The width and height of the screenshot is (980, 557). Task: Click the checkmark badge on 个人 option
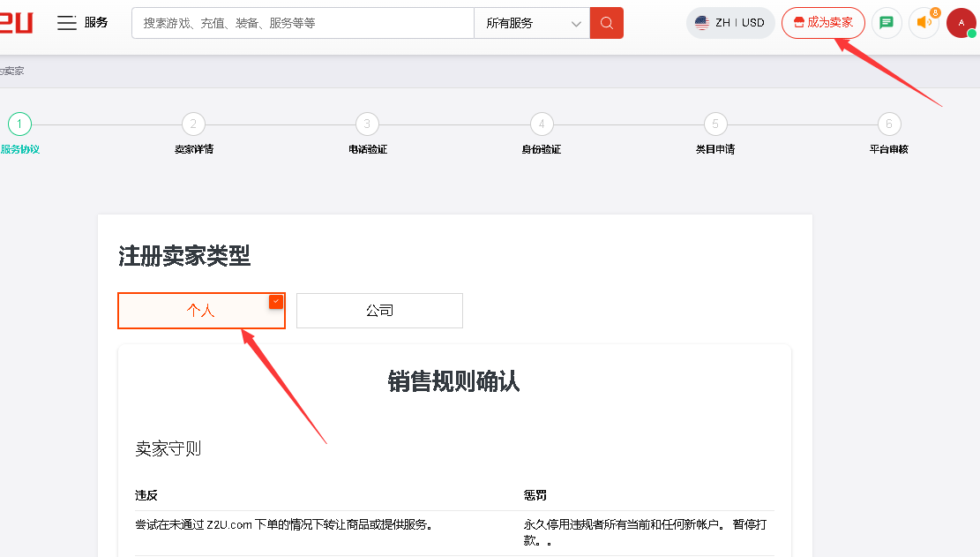[x=276, y=302]
